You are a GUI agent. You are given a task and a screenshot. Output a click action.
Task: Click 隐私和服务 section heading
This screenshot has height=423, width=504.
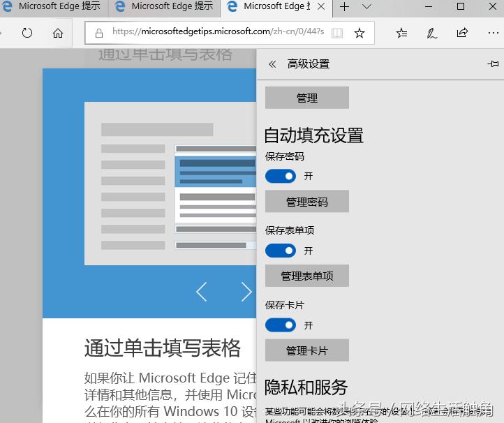pos(306,387)
